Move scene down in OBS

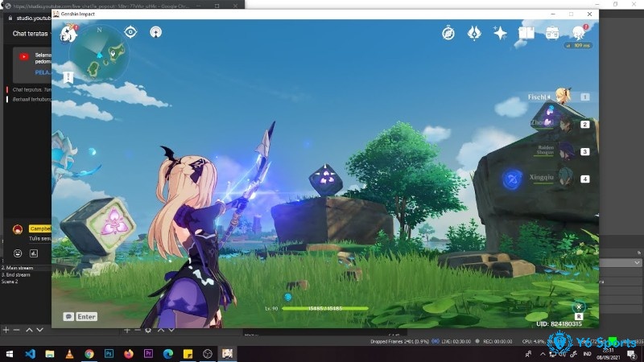tap(39, 330)
